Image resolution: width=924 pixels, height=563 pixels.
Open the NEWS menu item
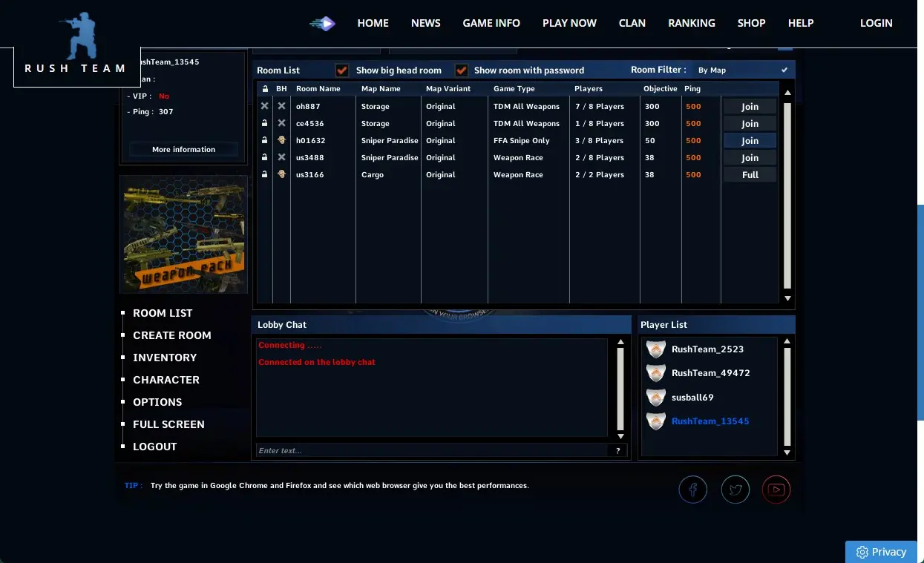pos(426,23)
